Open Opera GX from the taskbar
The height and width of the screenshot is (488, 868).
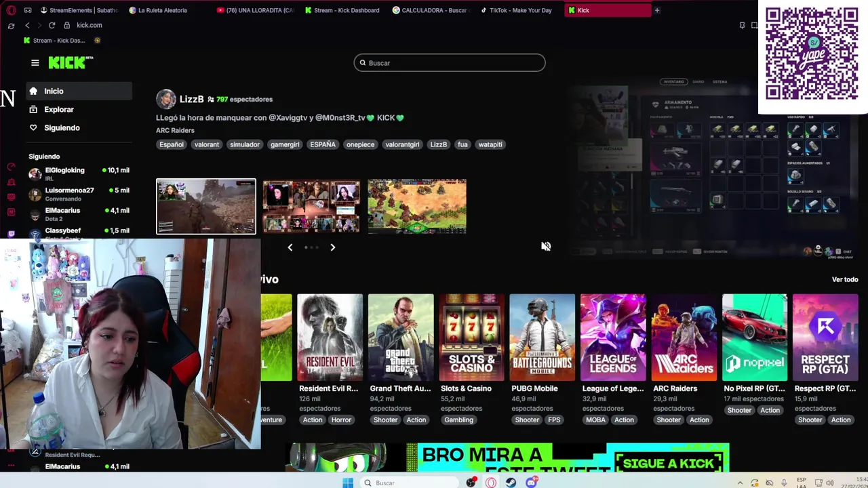point(490,483)
